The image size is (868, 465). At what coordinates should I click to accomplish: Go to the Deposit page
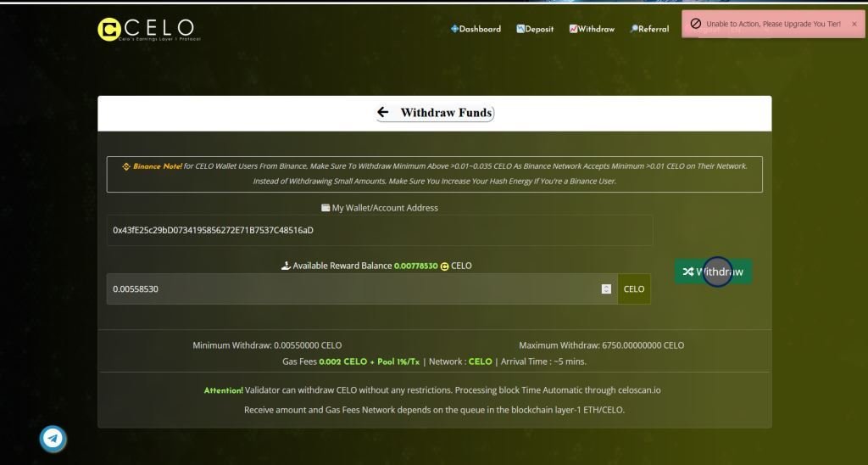(535, 29)
